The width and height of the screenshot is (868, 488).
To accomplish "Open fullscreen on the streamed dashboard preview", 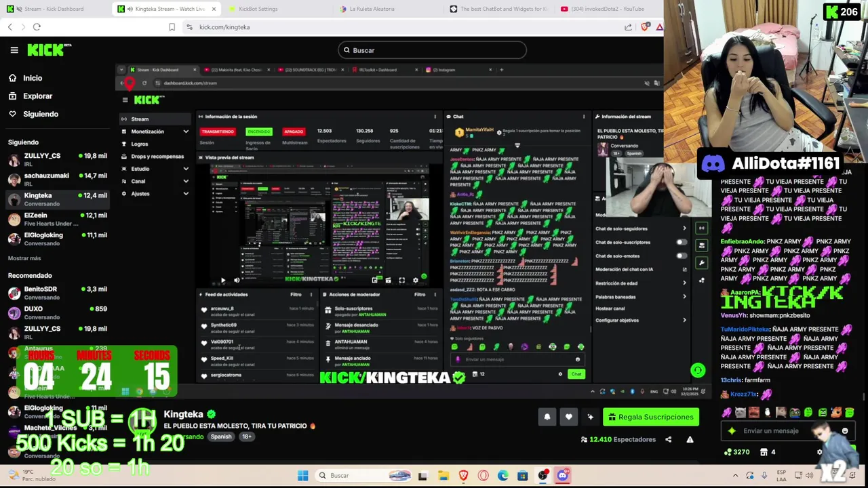I will click(401, 280).
